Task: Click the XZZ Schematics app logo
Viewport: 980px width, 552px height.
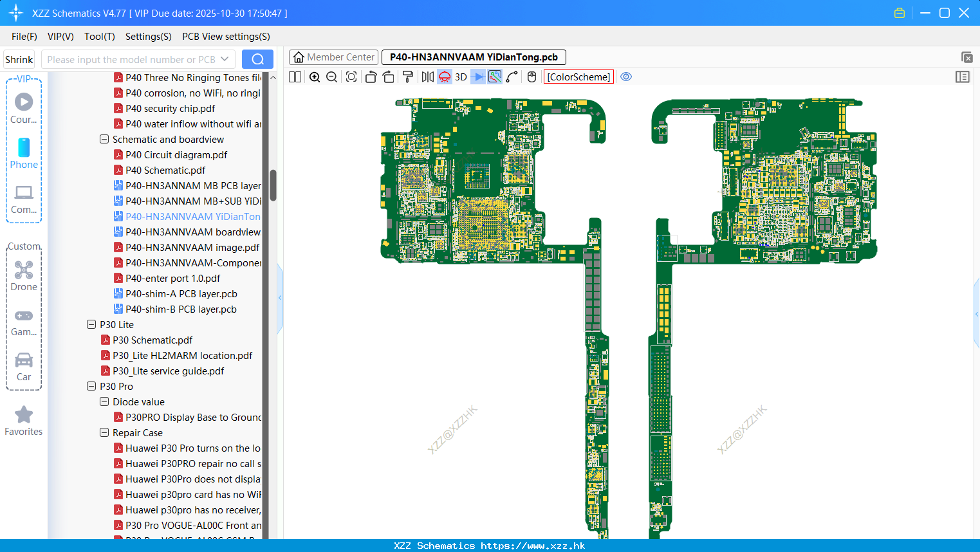Action: [16, 13]
